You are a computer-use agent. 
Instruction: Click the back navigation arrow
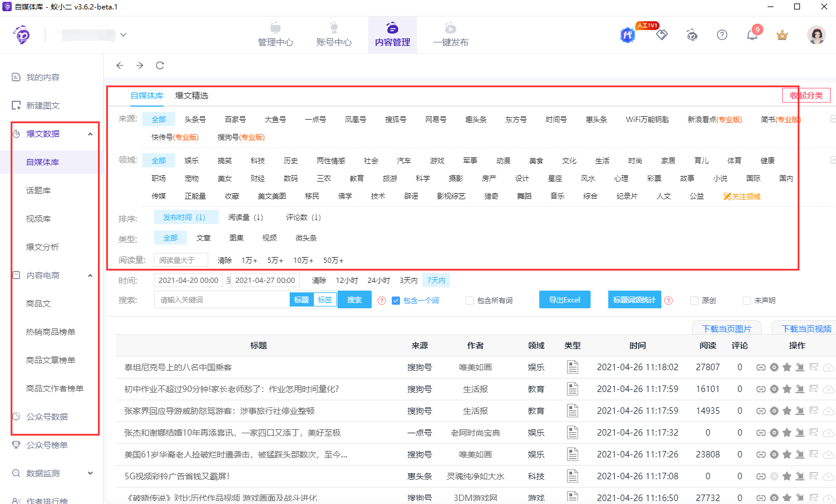(x=120, y=65)
